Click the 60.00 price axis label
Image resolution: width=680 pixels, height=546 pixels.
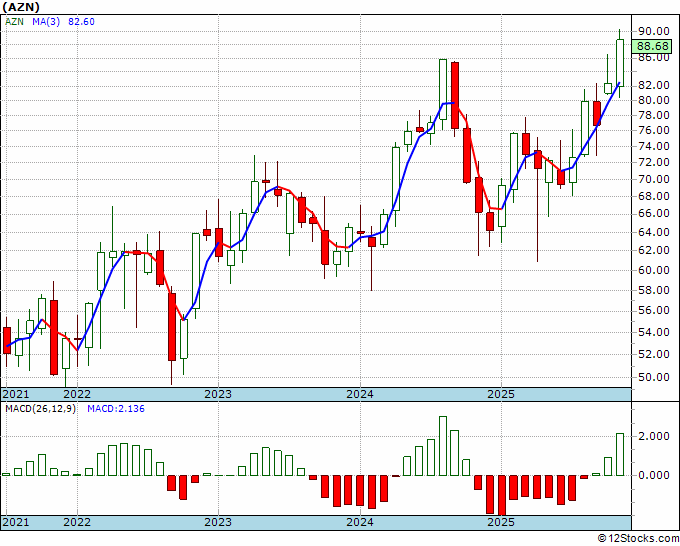653,270
